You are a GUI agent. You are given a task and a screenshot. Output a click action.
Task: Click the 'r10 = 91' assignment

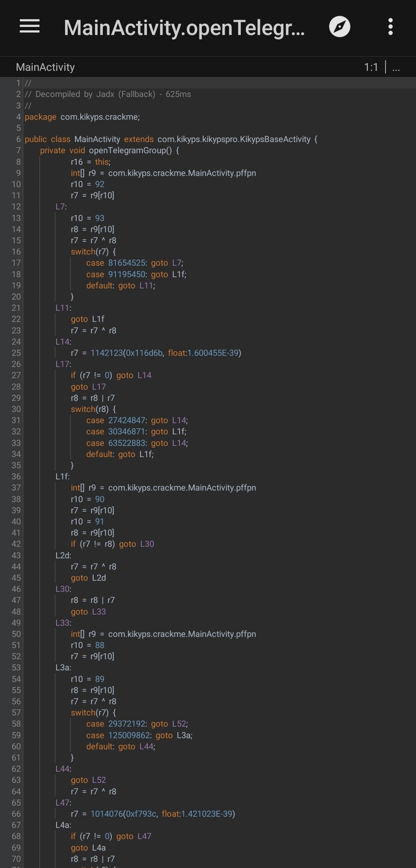[87, 522]
